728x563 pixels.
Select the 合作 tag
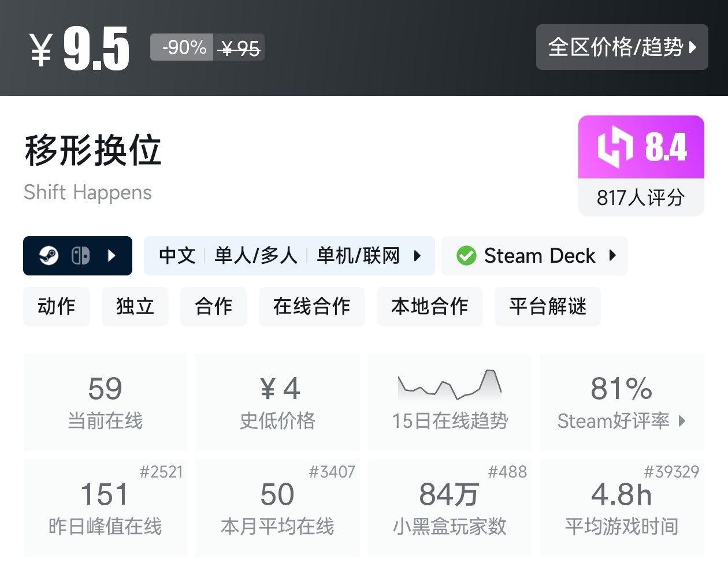[214, 306]
